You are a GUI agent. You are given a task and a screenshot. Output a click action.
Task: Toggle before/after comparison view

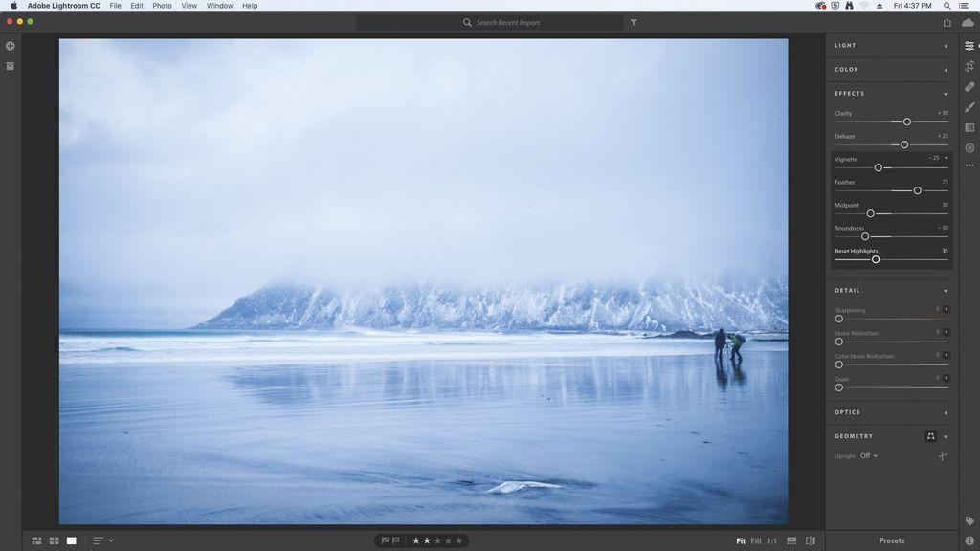click(x=809, y=540)
